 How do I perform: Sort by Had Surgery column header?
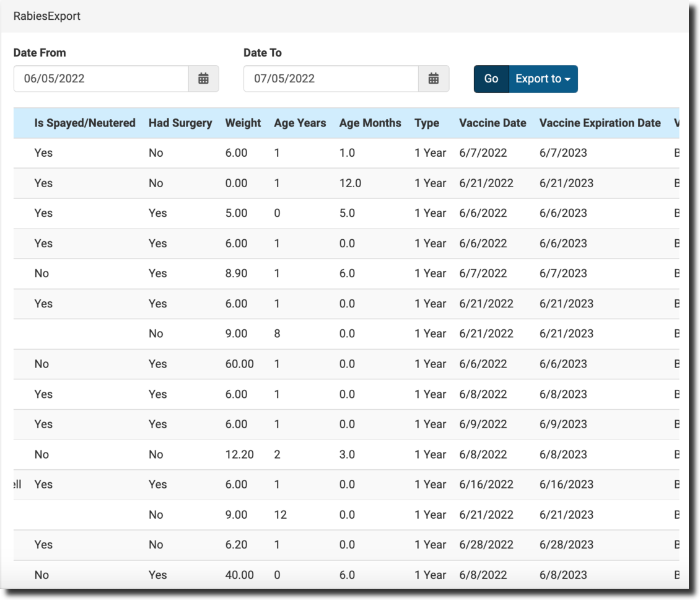(x=180, y=123)
